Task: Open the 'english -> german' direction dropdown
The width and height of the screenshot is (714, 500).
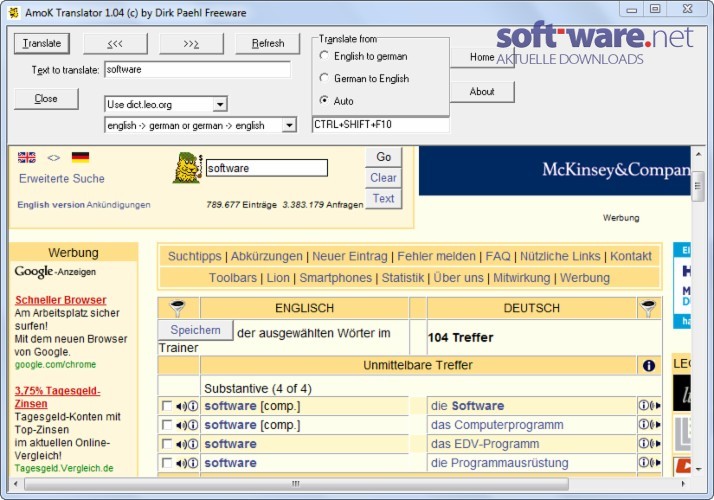Action: 289,125
